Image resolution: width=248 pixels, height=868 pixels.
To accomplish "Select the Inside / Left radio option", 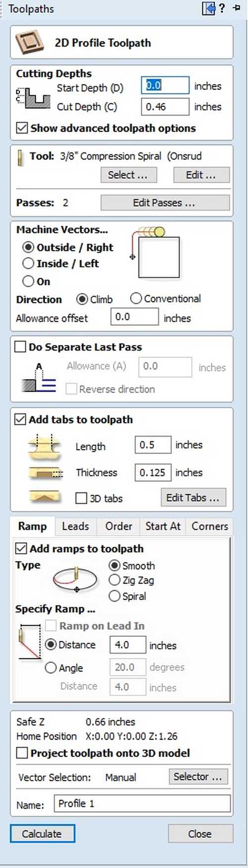I will pos(29,263).
